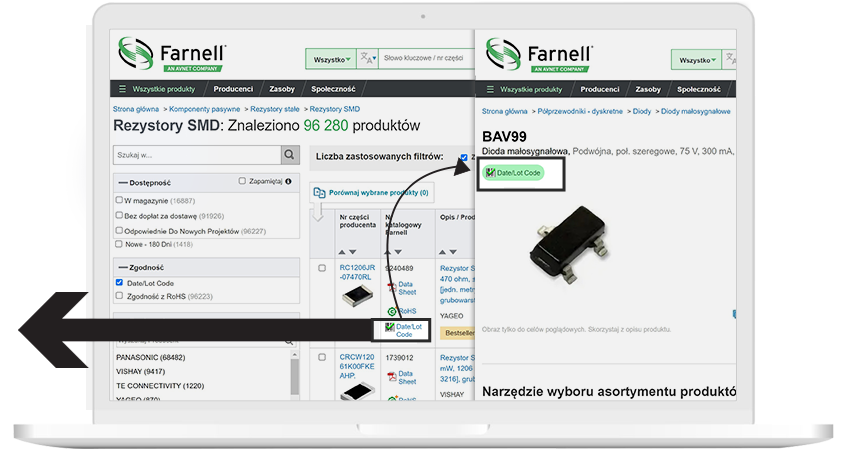Click the up arrow of the manufacturer list scrollbar
This screenshot has width=850, height=454.
click(x=295, y=355)
